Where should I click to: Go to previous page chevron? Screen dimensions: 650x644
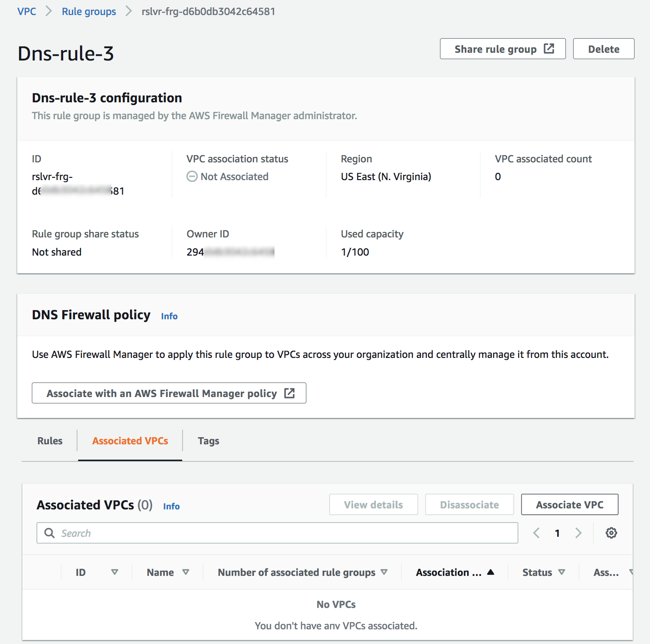(536, 533)
